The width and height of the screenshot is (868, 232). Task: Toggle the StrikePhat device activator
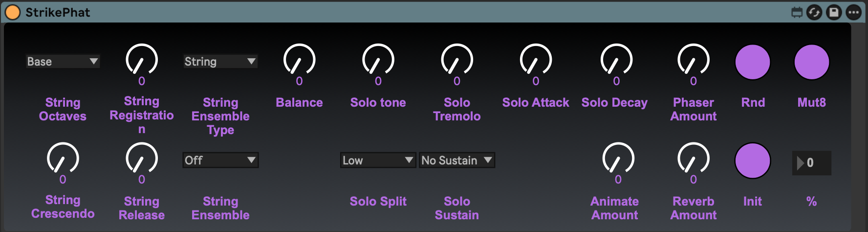point(12,12)
